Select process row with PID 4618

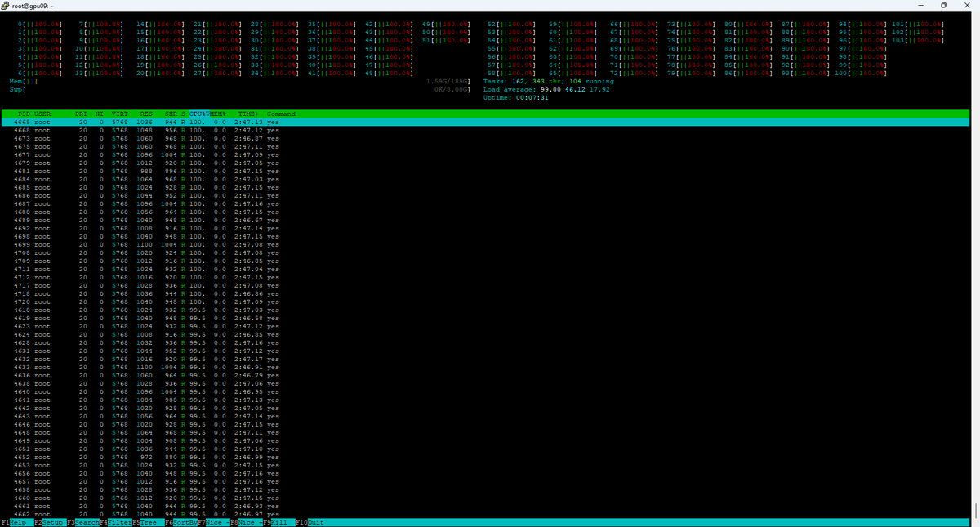click(485, 310)
